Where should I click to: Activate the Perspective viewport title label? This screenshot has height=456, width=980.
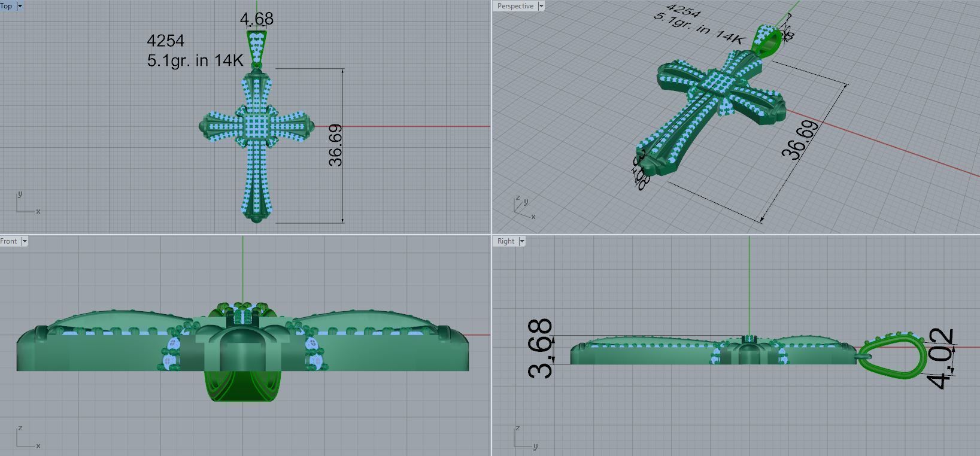(x=515, y=6)
